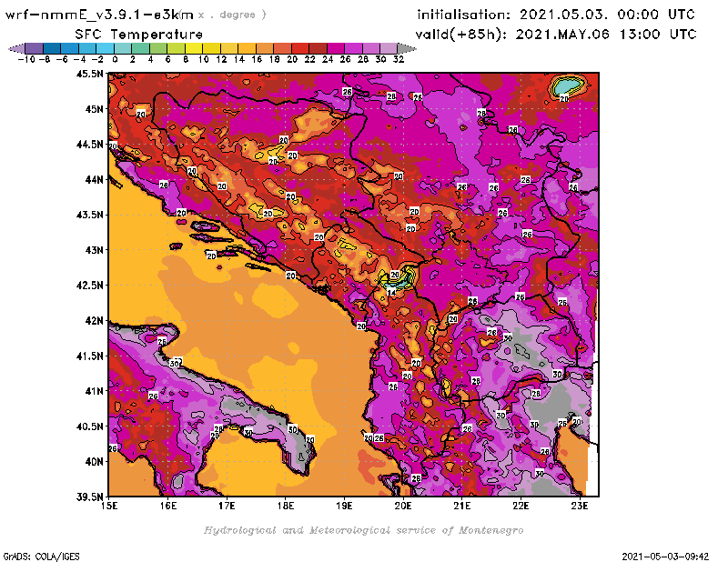This screenshot has width=728, height=562.
Task: Click the 43.5N latitude label
Action: (x=89, y=215)
